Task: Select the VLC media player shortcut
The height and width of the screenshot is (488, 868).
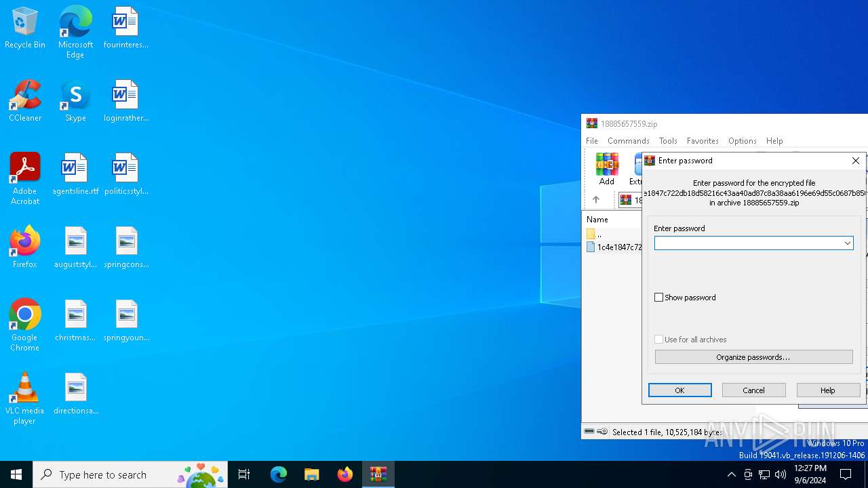Action: [x=25, y=399]
